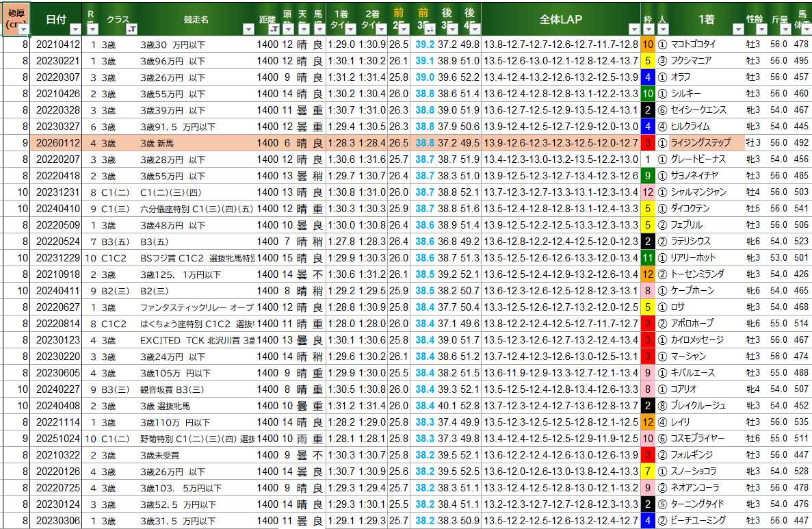This screenshot has width=812, height=529.
Task: Open the 全体LAP column filter dropdown
Action: coord(634,29)
